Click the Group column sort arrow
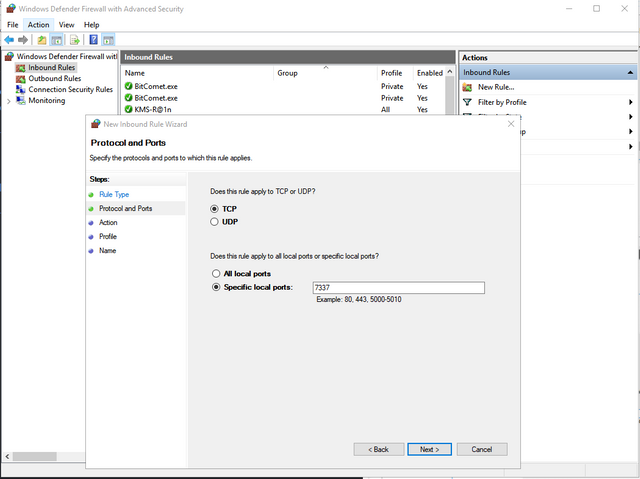The height and width of the screenshot is (479, 640). [326, 67]
